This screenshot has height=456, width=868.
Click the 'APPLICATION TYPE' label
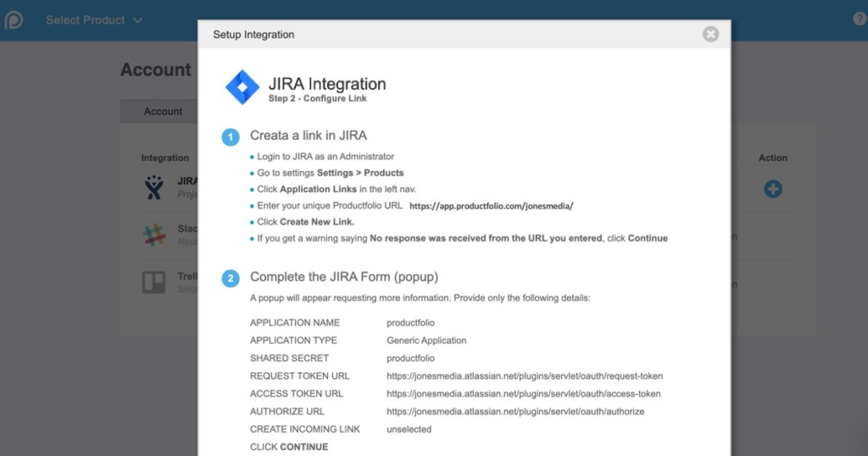(293, 341)
